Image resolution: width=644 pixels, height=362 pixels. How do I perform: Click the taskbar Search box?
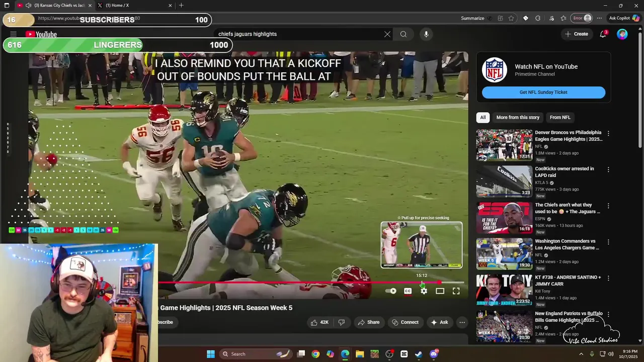coord(257,354)
